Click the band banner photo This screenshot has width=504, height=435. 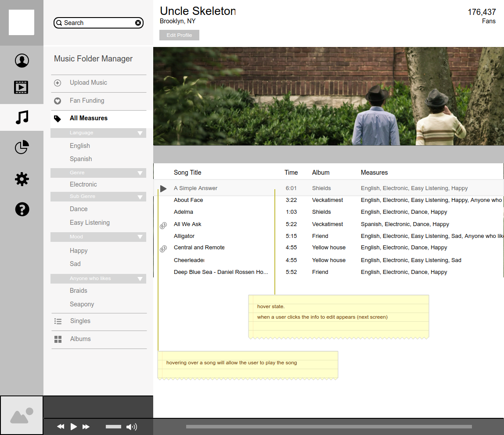pos(328,97)
